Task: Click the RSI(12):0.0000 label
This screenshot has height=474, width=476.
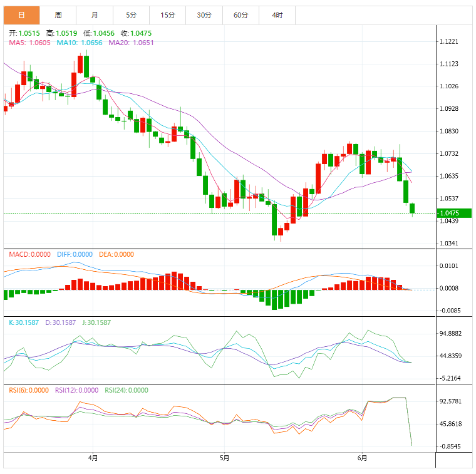Action: point(77,390)
